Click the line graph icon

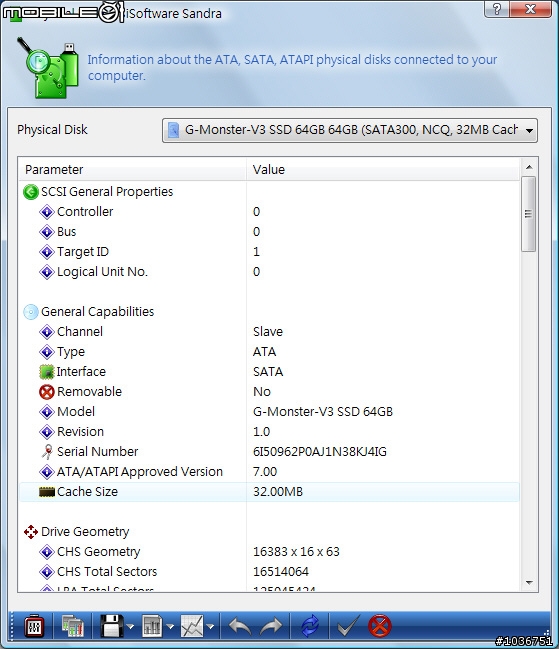click(x=192, y=626)
